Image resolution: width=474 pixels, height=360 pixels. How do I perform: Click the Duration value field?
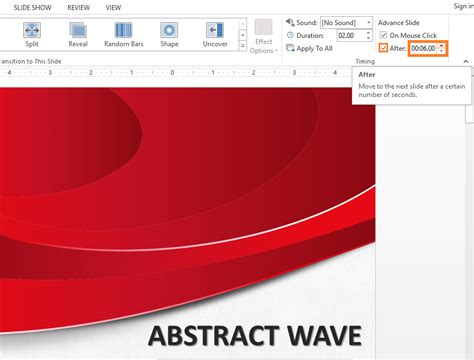pyautogui.click(x=351, y=35)
